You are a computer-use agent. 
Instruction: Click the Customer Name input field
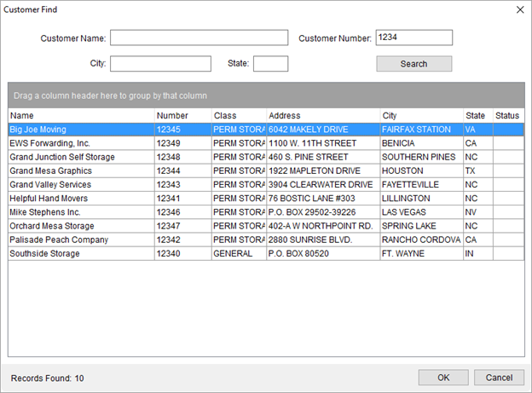click(200, 38)
